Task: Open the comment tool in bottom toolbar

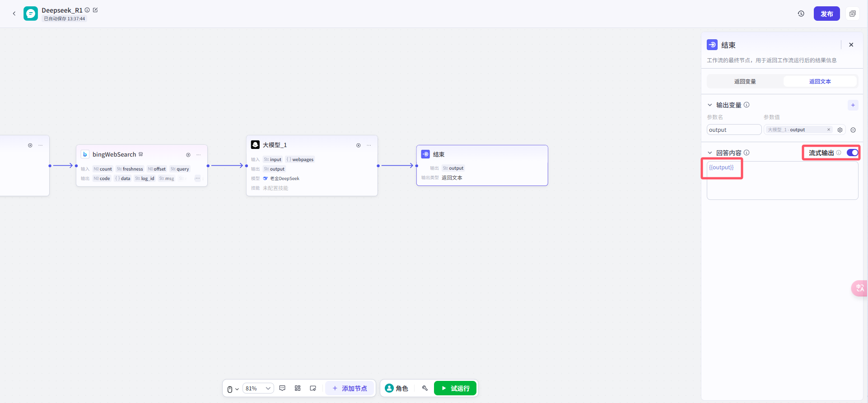Action: click(x=282, y=388)
